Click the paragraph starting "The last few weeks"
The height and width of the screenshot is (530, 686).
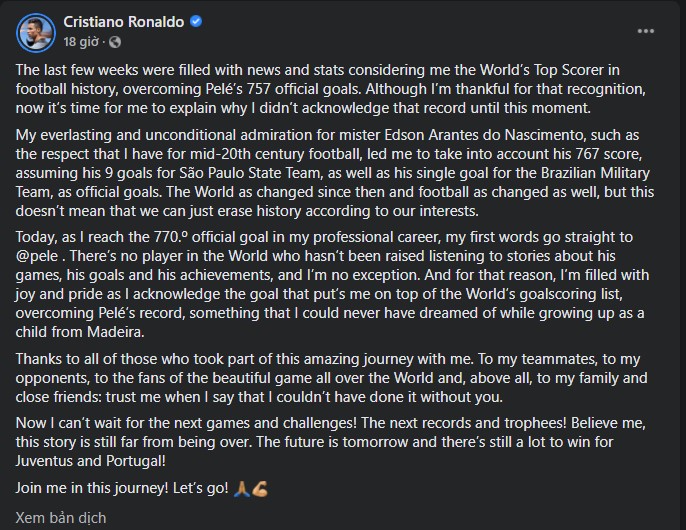coord(331,89)
